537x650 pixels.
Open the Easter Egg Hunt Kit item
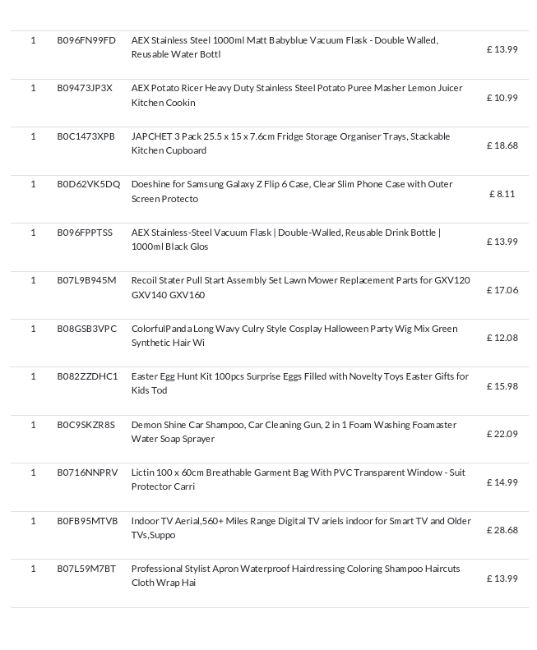[x=300, y=383]
